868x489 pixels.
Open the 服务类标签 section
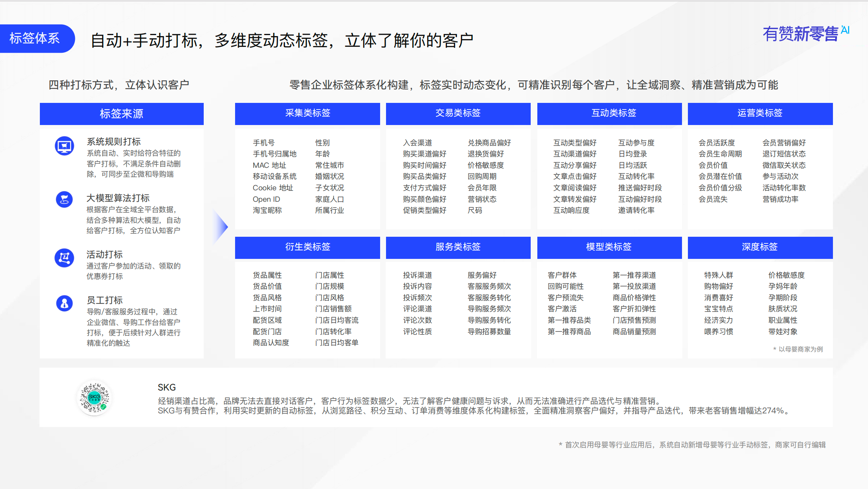[458, 247]
